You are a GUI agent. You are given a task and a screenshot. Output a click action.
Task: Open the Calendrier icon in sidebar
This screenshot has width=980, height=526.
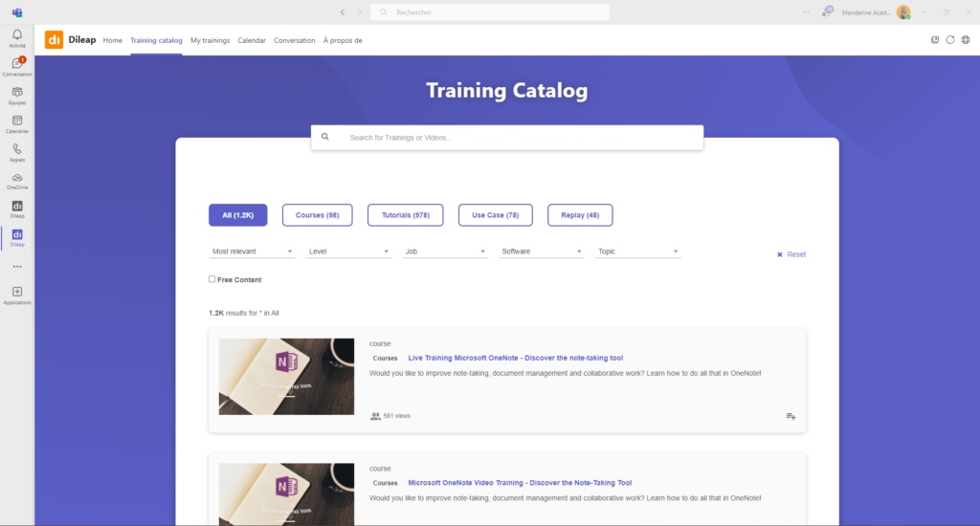tap(17, 121)
